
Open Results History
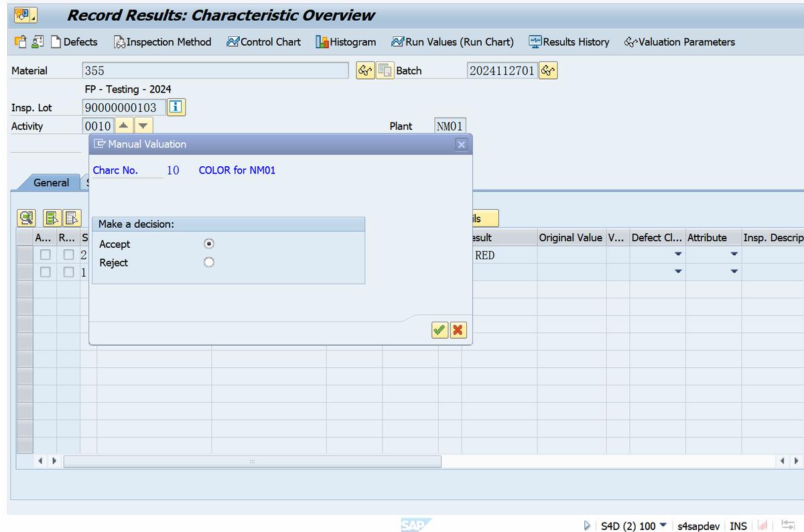569,42
